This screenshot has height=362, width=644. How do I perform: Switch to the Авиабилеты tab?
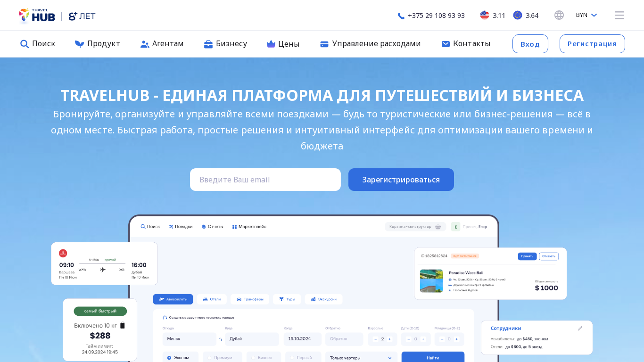[173, 299]
